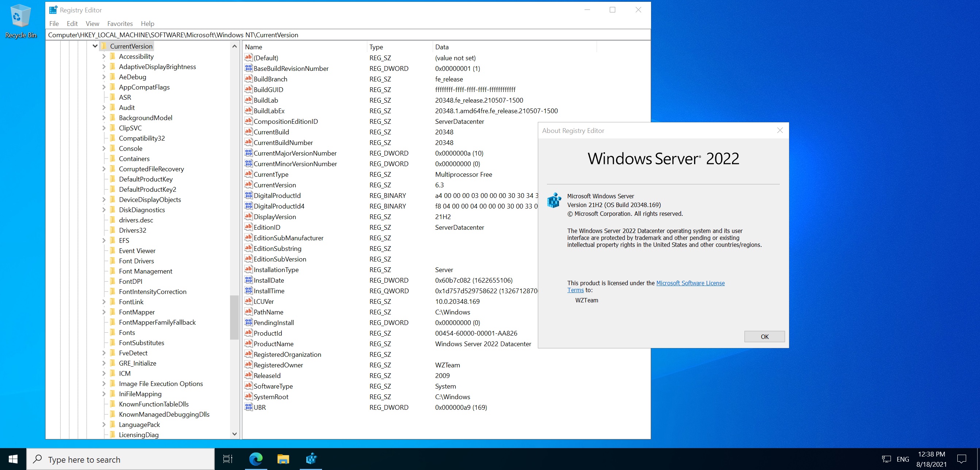This screenshot has height=470, width=980.
Task: Open the notifications icon in system tray
Action: [x=962, y=459]
